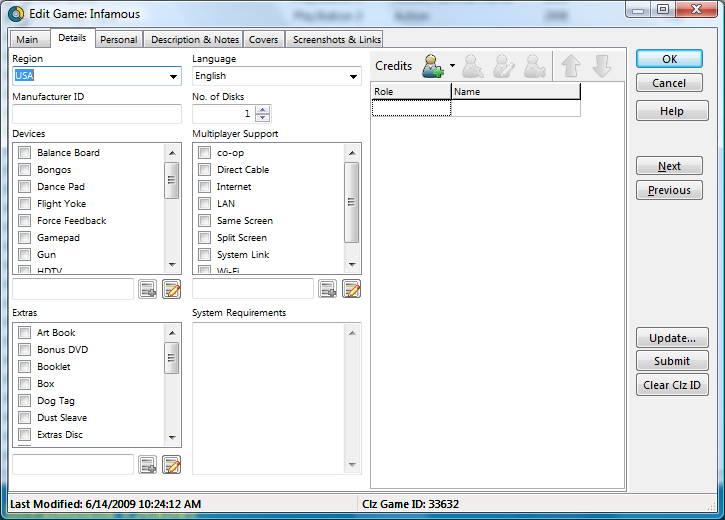Click the Add Credit person icon
Screen dimensions: 725x520
[x=433, y=66]
